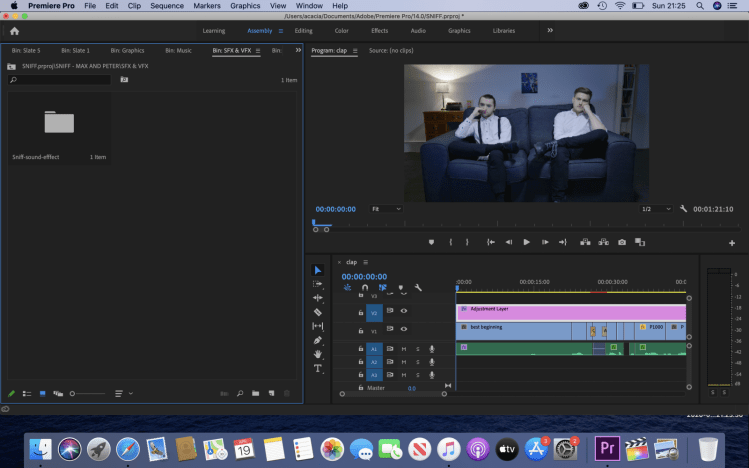Select the Razor tool

pos(318,312)
